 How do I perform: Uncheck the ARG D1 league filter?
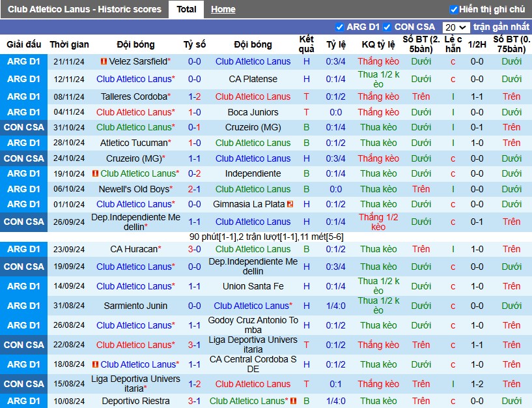coord(339,27)
